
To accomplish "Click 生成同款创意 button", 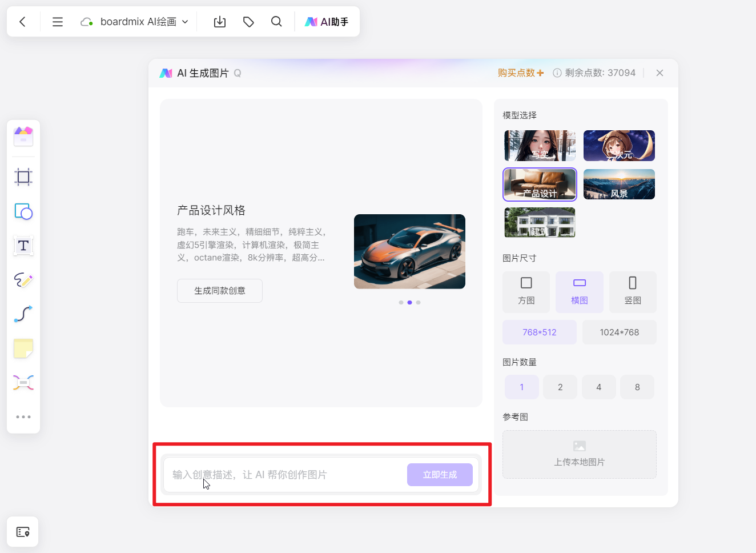I will click(x=220, y=291).
